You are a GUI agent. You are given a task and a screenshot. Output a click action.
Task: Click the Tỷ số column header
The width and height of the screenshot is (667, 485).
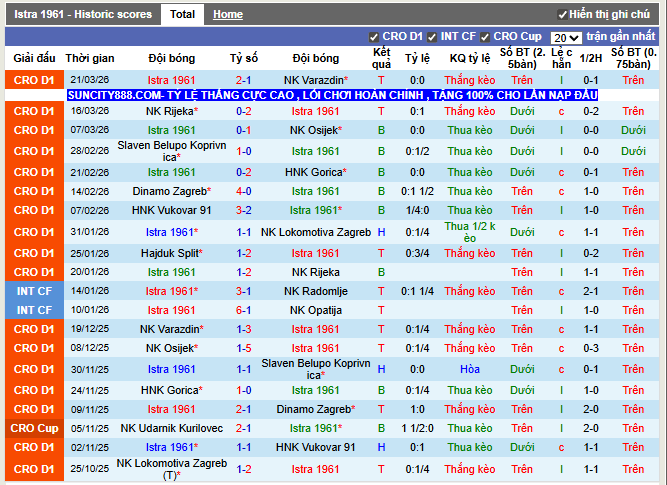click(243, 58)
